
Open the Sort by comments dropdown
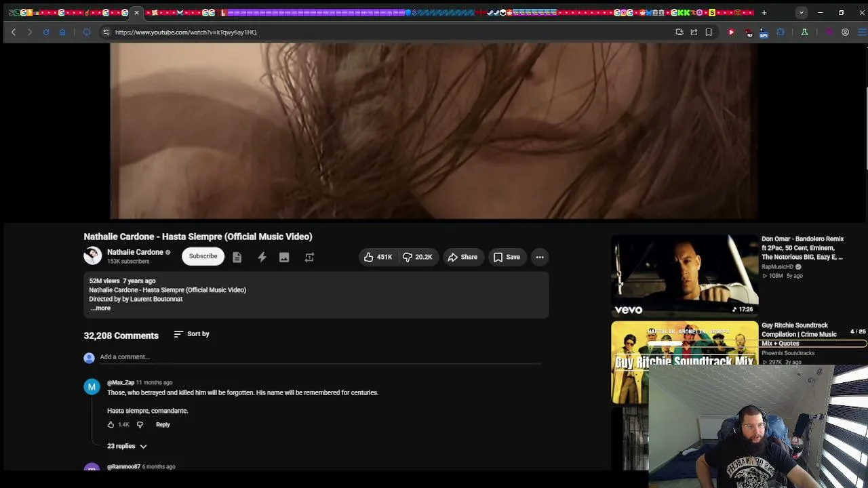tap(191, 334)
